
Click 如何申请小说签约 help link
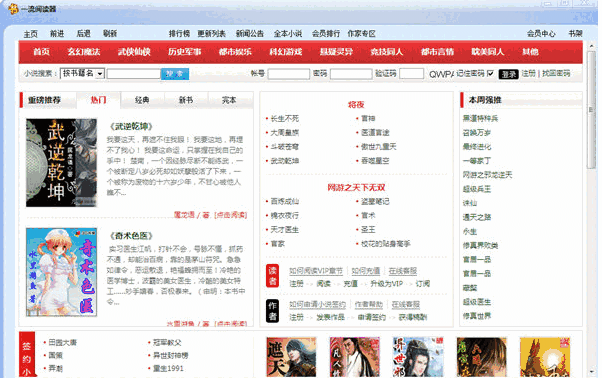tap(317, 305)
